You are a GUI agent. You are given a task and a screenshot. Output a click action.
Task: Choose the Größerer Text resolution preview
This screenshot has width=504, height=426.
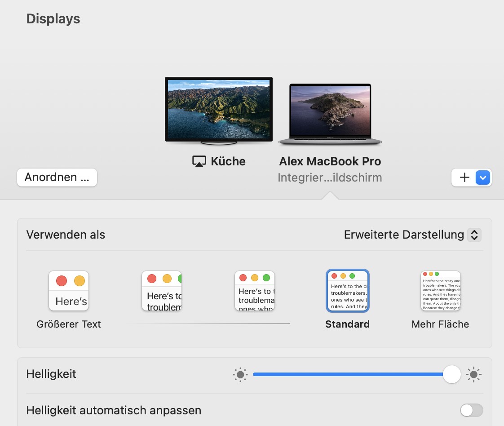(69, 291)
